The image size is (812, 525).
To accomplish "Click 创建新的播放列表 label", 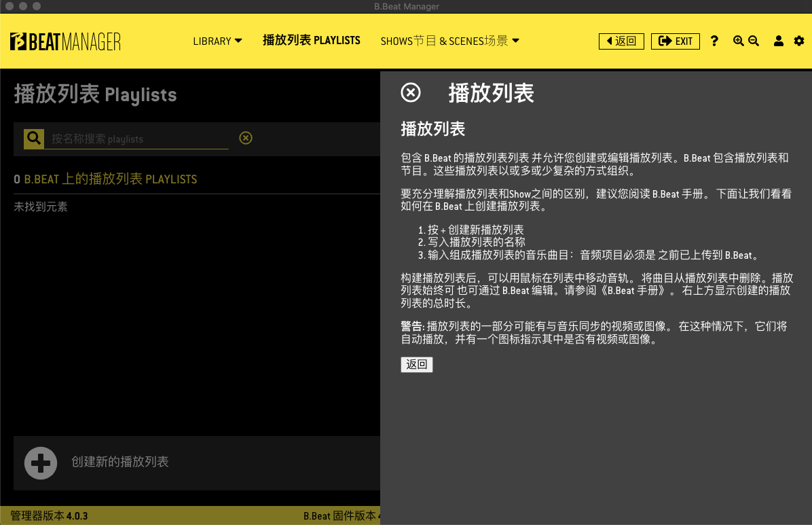I will tap(120, 462).
